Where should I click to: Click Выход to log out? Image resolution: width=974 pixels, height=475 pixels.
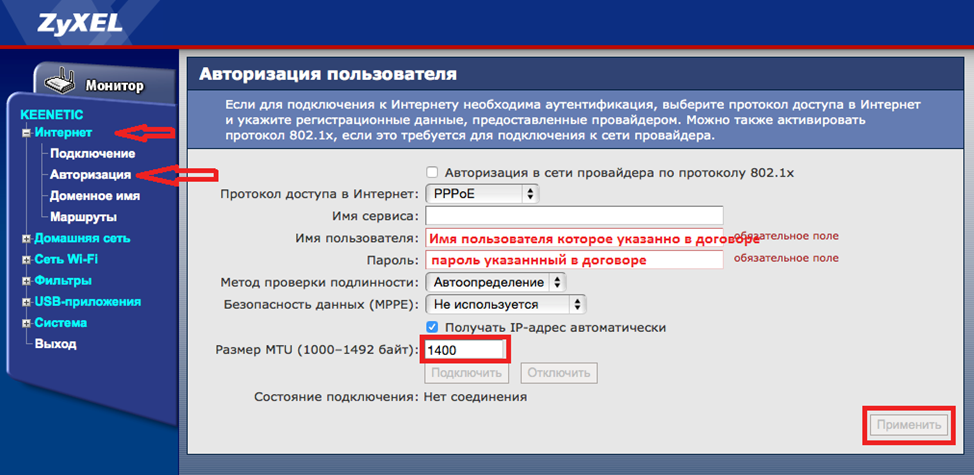coord(56,344)
